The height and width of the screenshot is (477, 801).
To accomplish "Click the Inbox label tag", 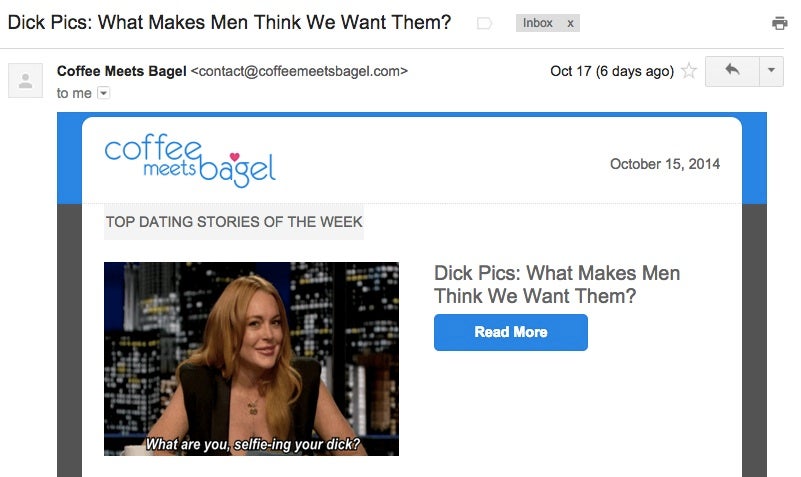I will 537,23.
